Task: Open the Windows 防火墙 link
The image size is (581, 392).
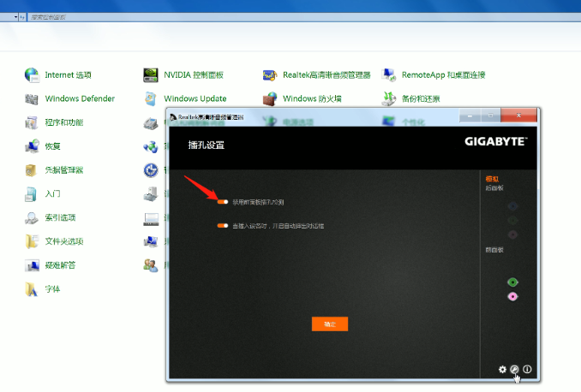Action: (x=312, y=98)
